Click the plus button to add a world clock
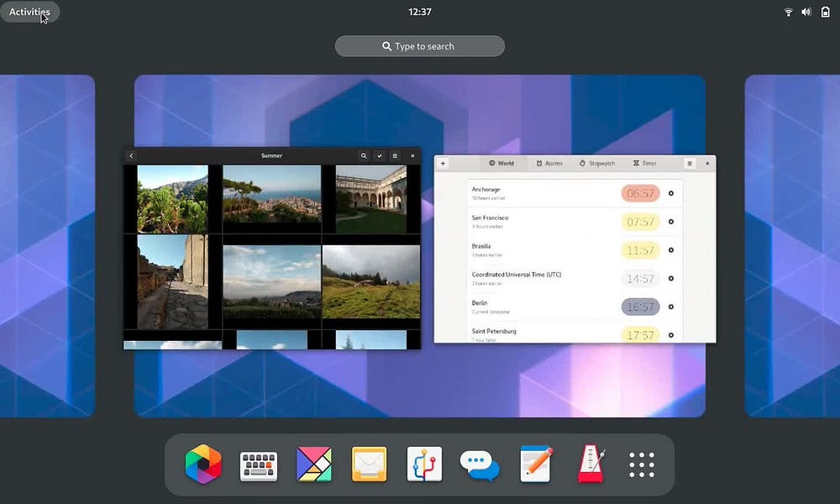This screenshot has height=504, width=840. pos(444,163)
